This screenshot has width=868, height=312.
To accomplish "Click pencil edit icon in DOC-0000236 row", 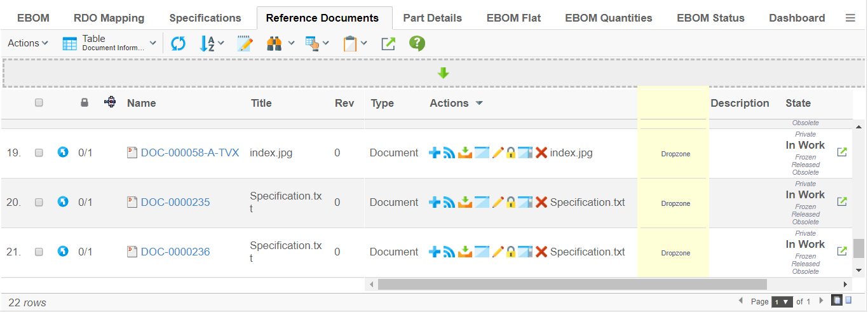I will point(498,252).
